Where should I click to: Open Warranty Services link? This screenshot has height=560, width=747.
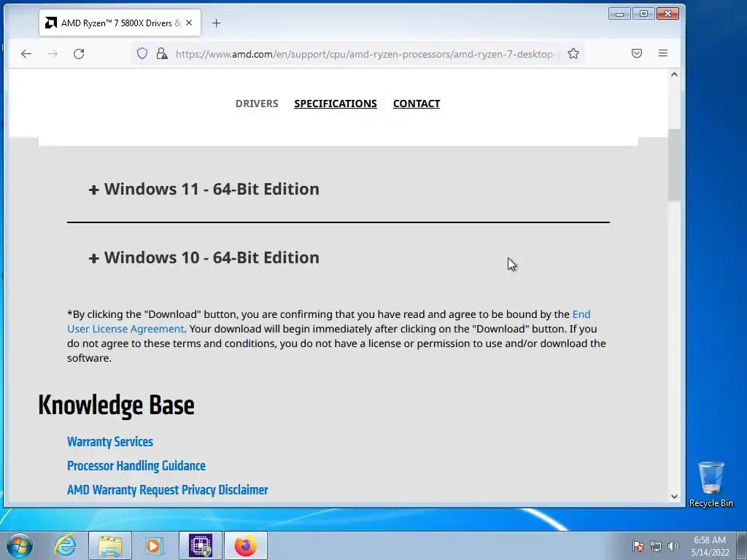(x=110, y=441)
